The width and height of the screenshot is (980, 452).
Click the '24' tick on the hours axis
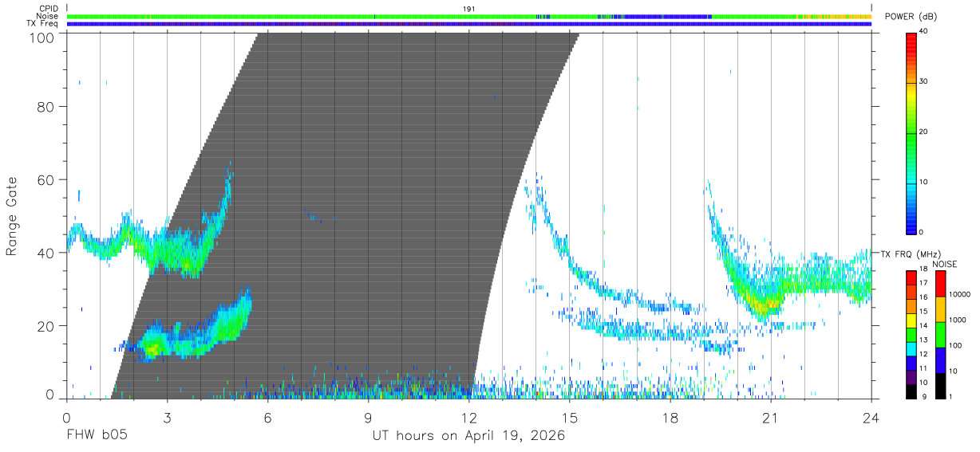point(871,418)
